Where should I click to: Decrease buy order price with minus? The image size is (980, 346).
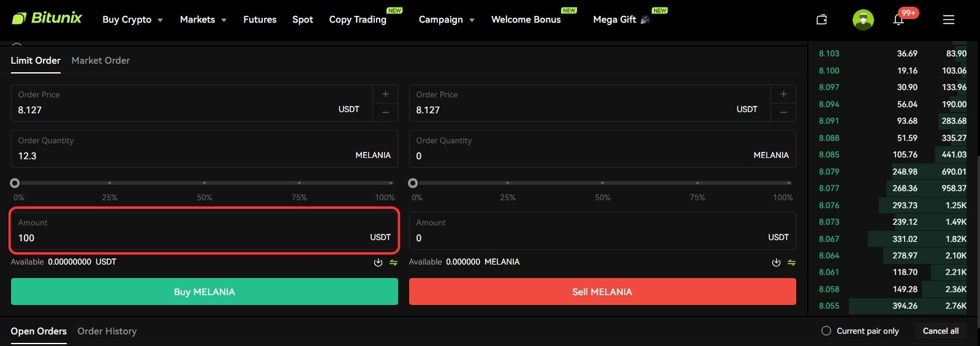[x=385, y=112]
